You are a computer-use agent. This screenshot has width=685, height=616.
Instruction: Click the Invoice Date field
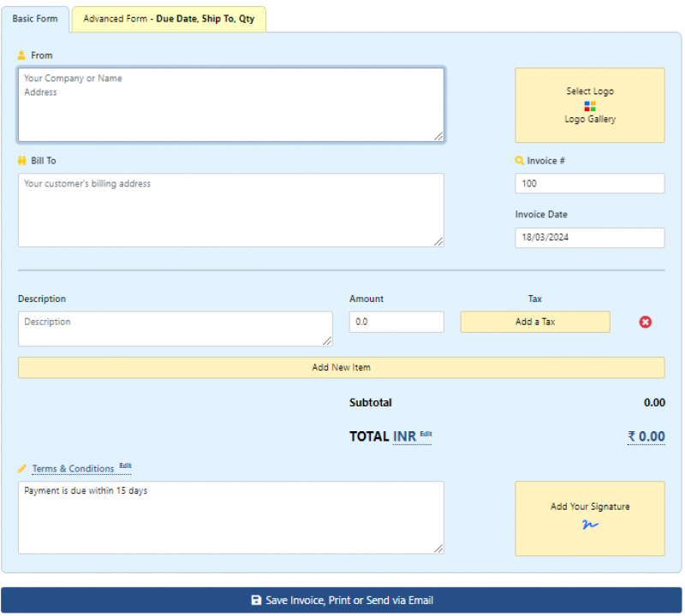tap(589, 238)
